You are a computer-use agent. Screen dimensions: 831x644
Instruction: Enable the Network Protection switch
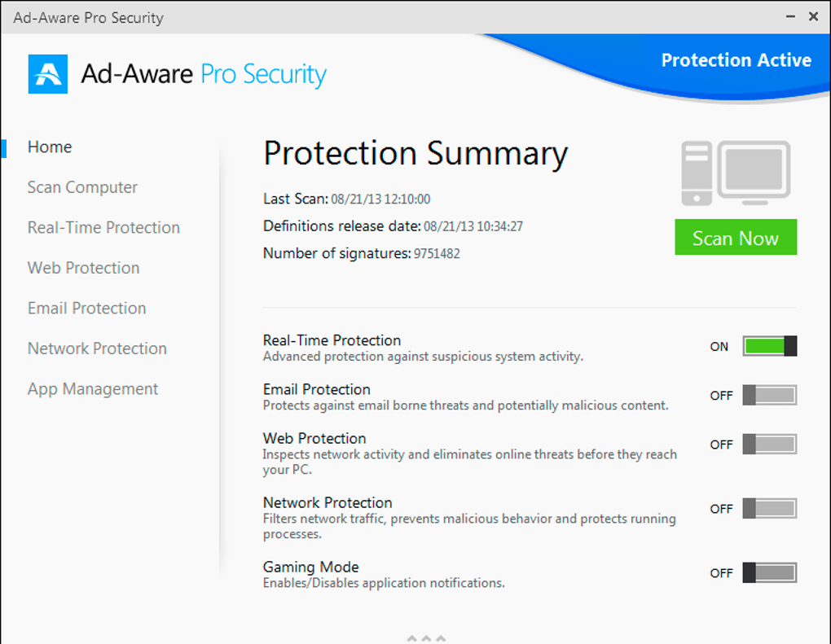tap(769, 509)
